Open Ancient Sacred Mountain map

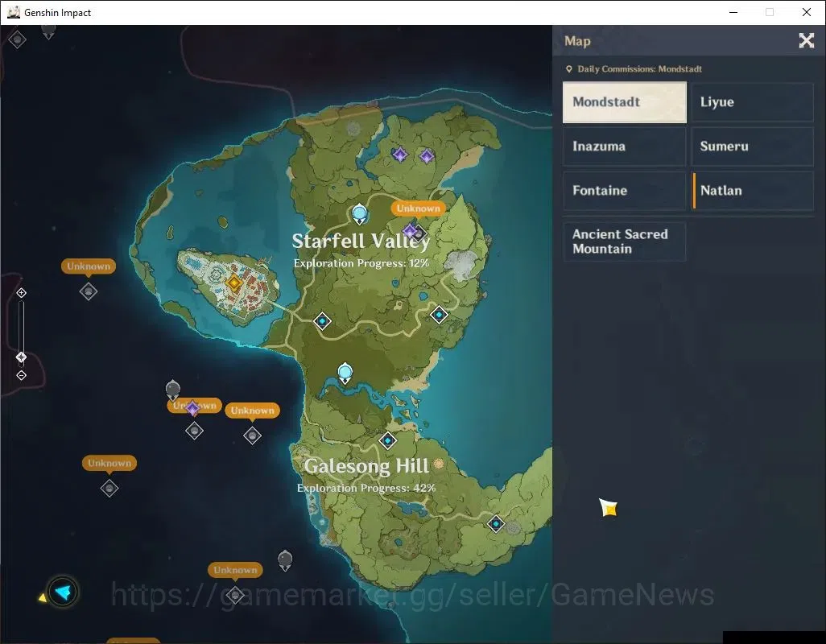pos(624,242)
